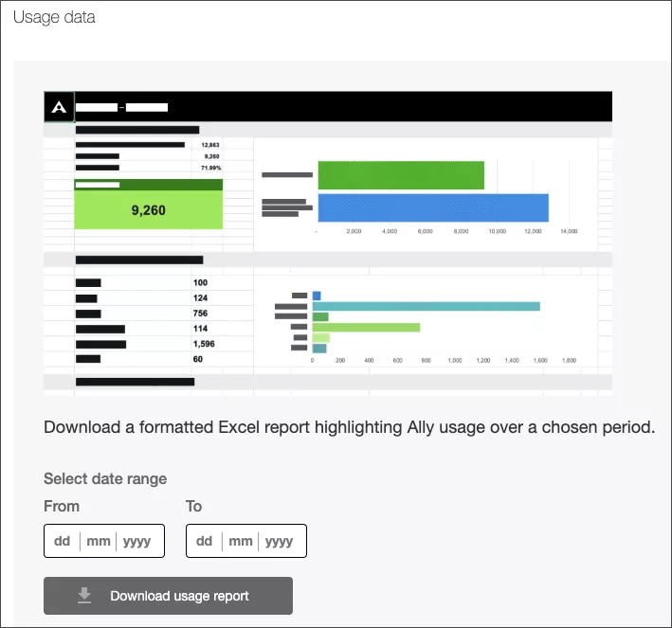
Task: Click the small blue bar in lower chart
Action: pos(317,296)
